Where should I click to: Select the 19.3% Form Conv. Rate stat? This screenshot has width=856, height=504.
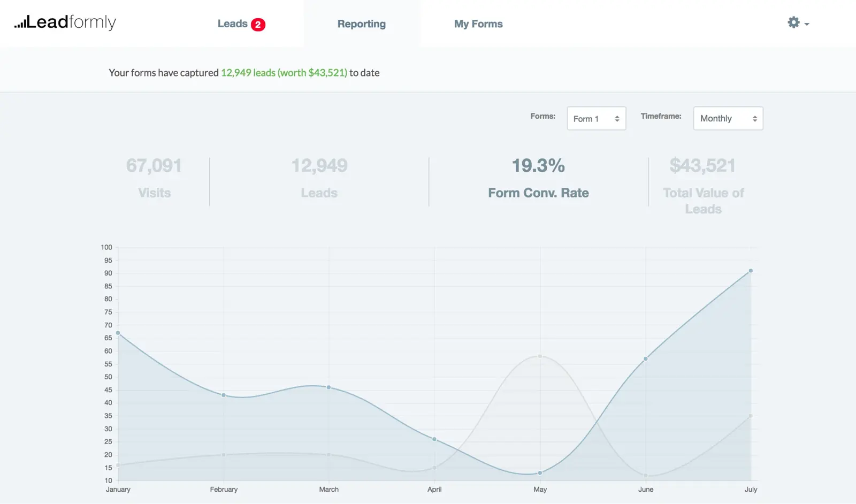tap(538, 178)
